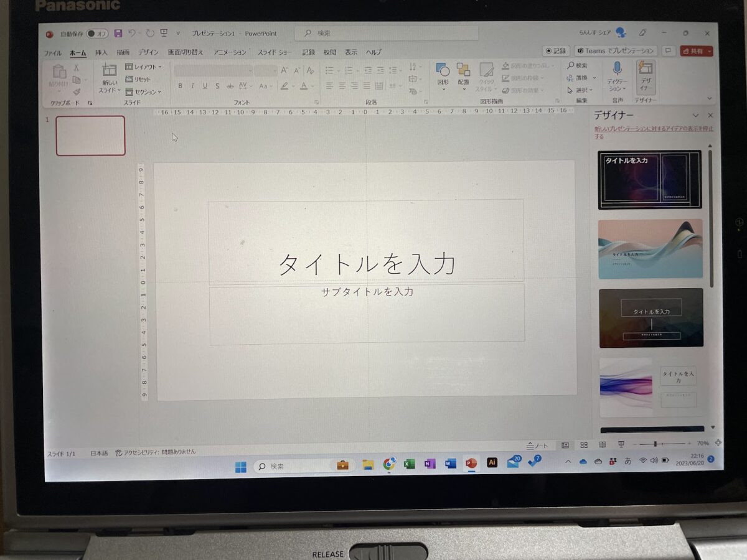Click the Arrange (配置) icon
This screenshot has height=560, width=747.
point(463,70)
